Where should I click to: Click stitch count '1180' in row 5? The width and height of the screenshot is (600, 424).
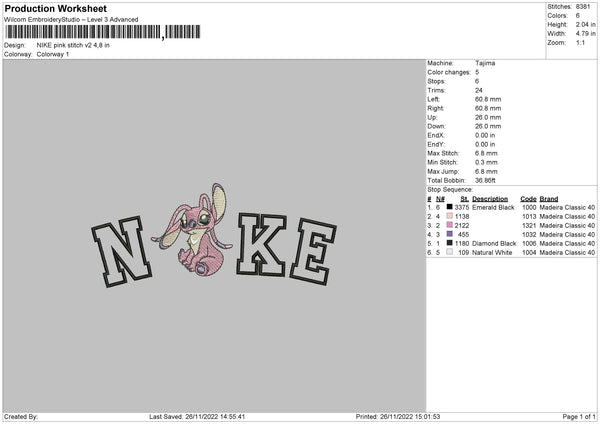click(461, 243)
